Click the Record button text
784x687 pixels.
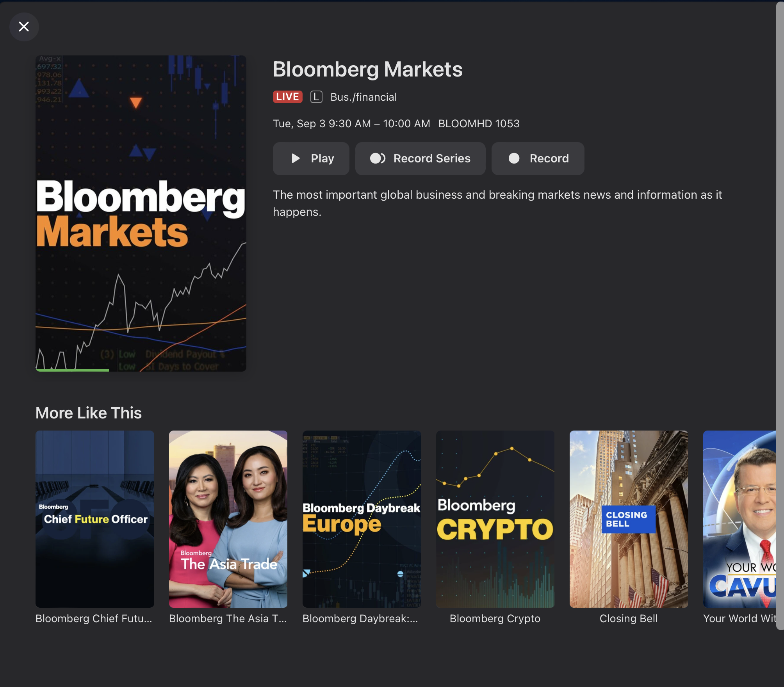tap(549, 158)
